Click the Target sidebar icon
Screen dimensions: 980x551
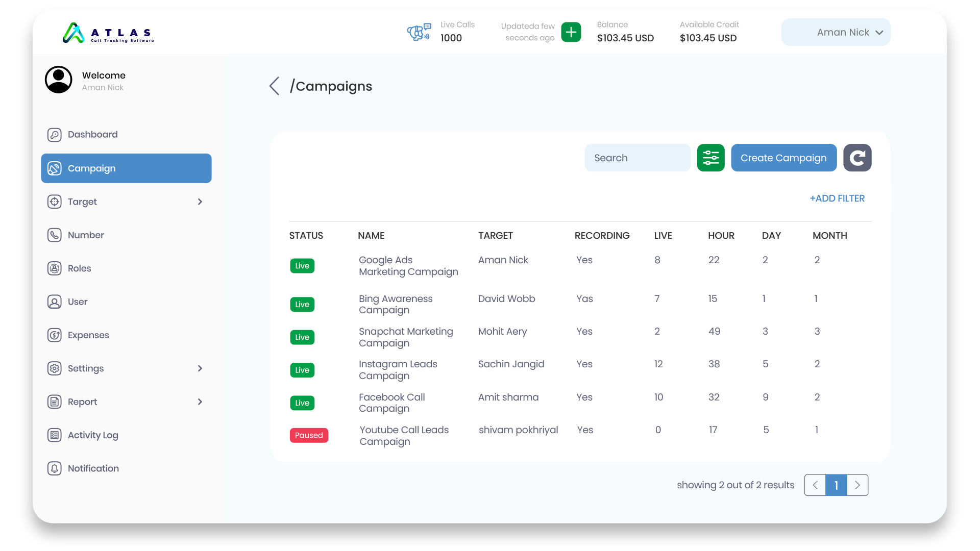click(x=55, y=202)
